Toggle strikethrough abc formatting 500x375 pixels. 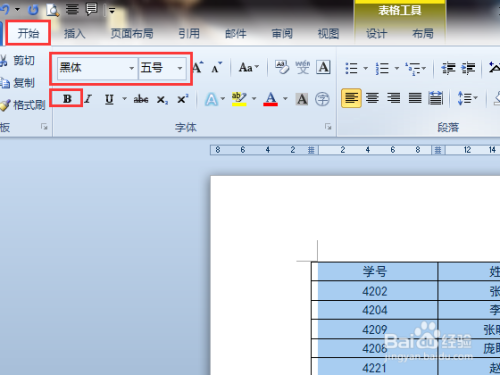tap(141, 99)
